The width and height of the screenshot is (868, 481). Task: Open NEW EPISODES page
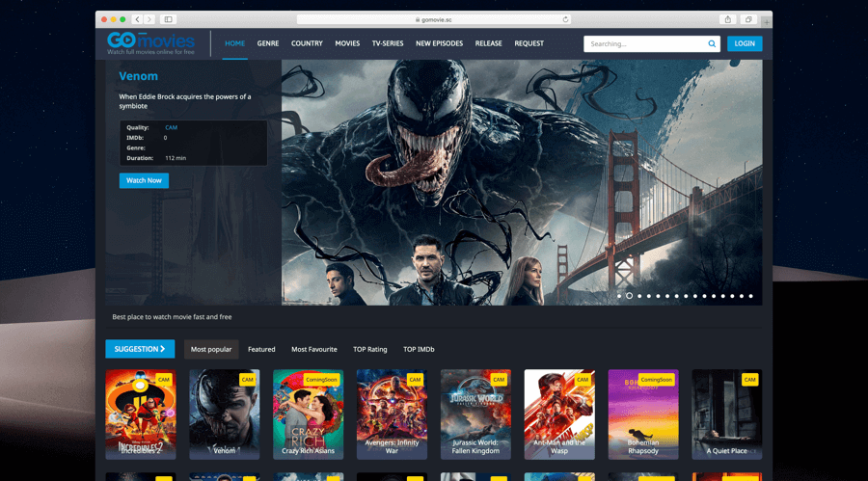click(439, 43)
